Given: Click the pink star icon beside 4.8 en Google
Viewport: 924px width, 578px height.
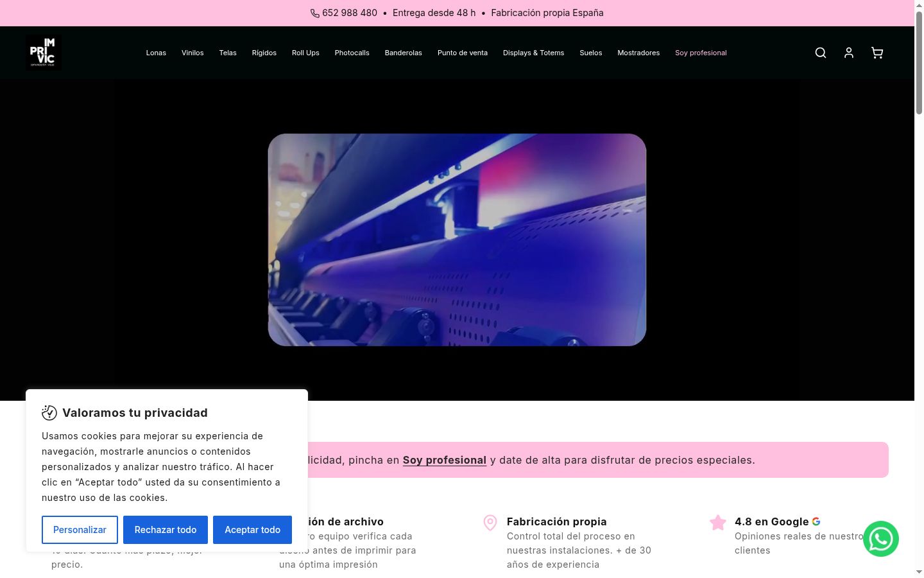Looking at the screenshot, I should (718, 523).
